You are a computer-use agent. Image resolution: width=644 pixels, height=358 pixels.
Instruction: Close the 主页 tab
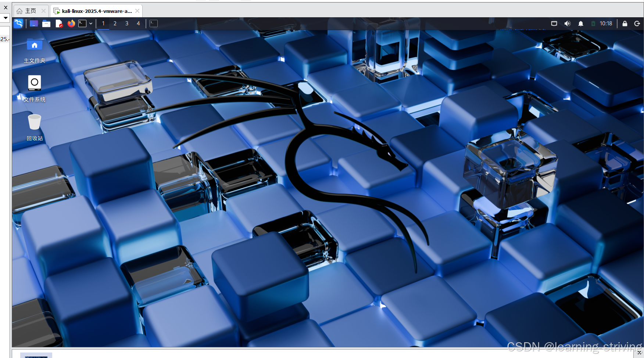[x=43, y=11]
